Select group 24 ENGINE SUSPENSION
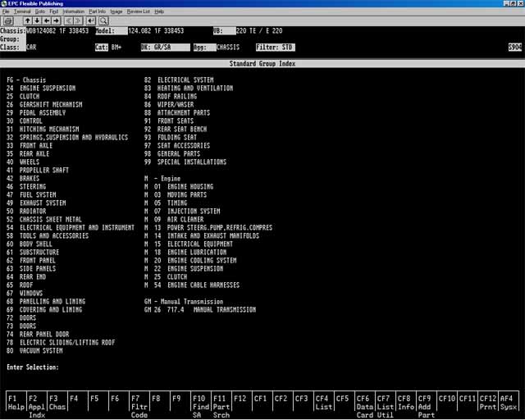525x420 pixels. 41,88
